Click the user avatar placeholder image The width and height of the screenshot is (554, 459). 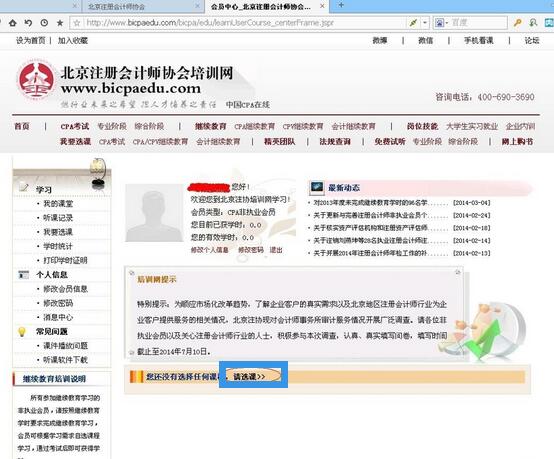154,213
